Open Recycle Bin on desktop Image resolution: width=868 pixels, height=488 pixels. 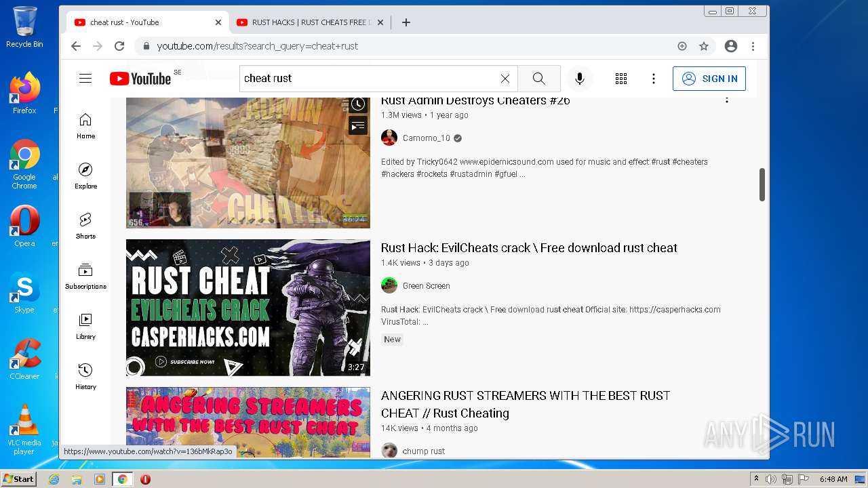(24, 27)
